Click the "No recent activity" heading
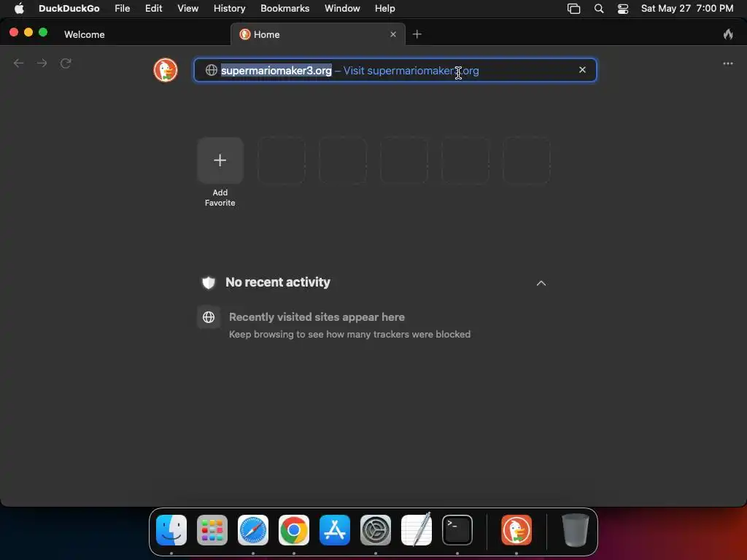 click(278, 282)
